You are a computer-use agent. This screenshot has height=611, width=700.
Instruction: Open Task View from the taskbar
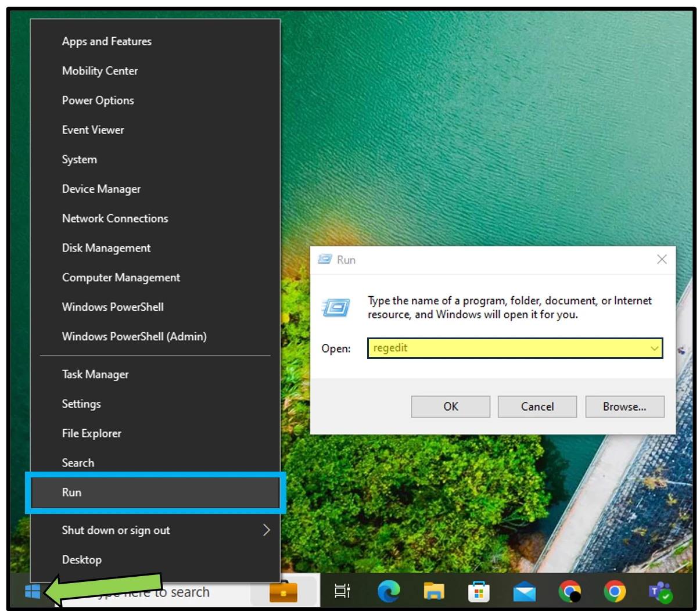[x=342, y=591]
